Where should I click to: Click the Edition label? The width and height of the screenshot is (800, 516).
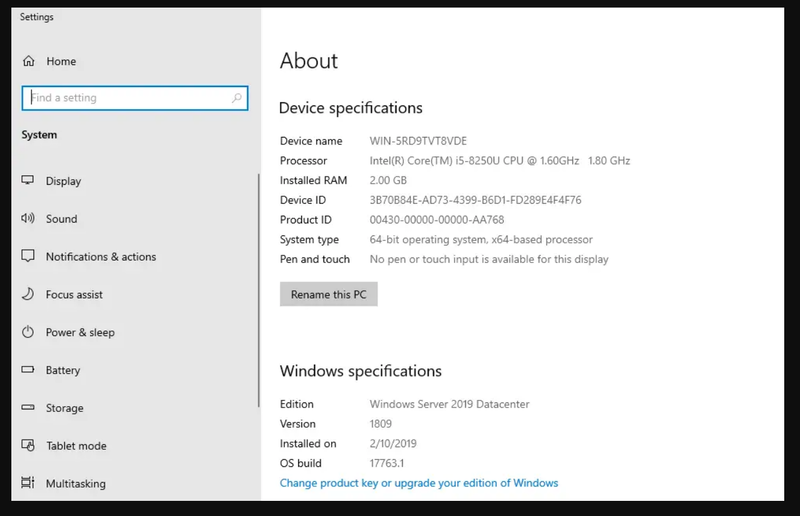296,404
